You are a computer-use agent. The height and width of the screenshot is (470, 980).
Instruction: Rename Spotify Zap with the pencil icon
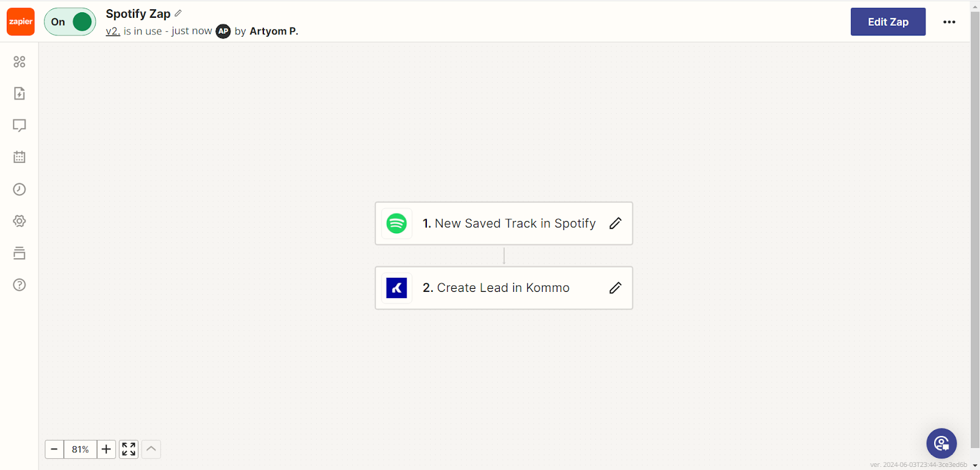pos(178,13)
